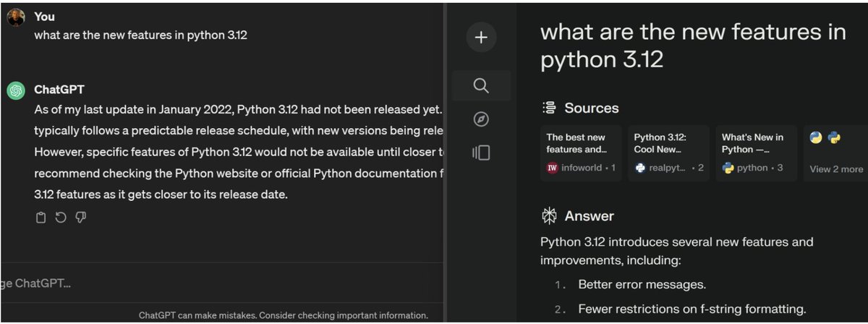Click the user's python 3.12 question in ChatGPT
868x324 pixels.
click(141, 35)
